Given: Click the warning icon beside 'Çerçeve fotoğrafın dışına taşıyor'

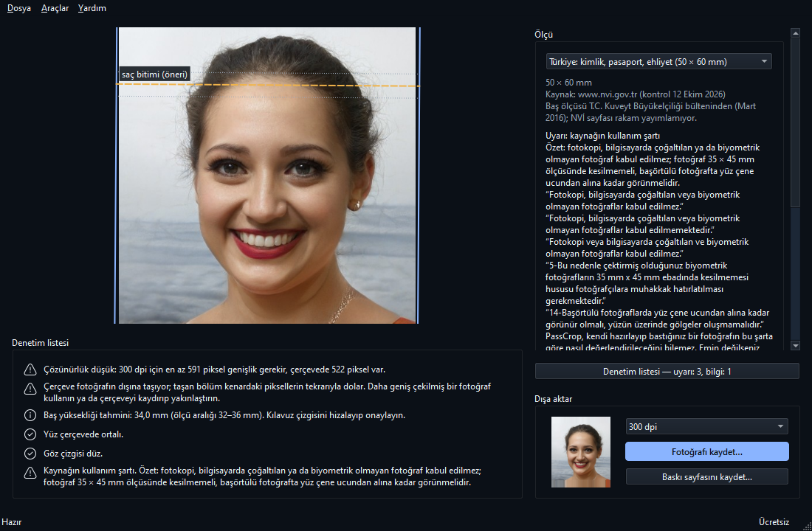Looking at the screenshot, I should (30, 388).
